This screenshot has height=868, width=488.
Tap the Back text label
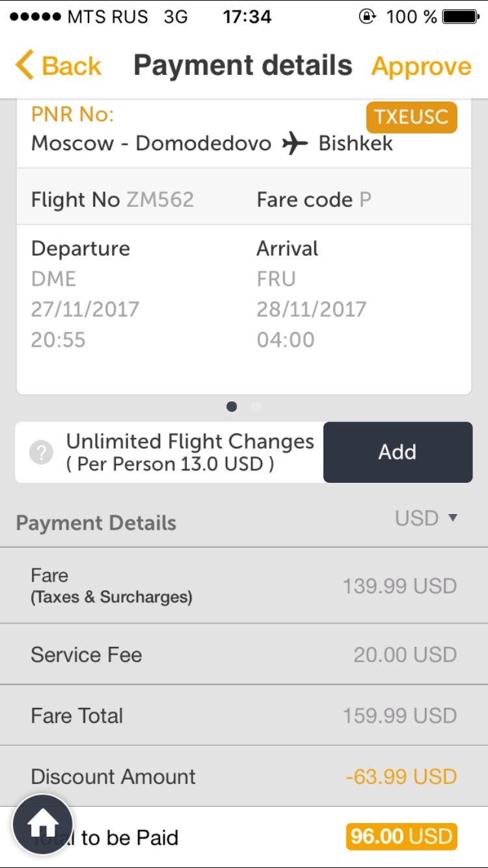[72, 66]
